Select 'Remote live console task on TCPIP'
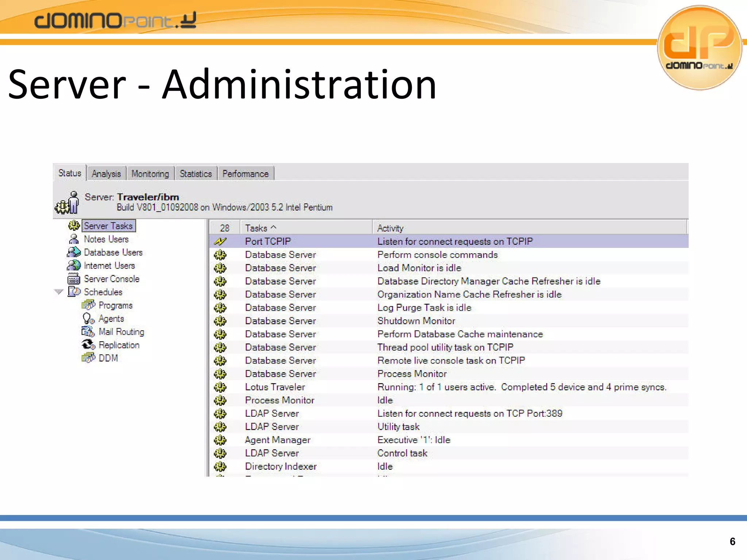 tap(451, 361)
